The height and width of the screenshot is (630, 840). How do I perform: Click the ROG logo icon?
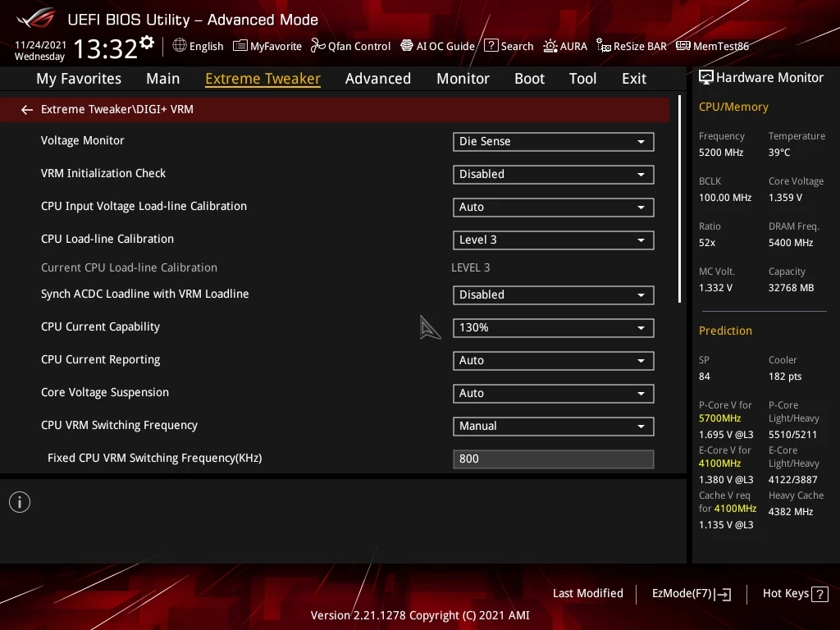tap(35, 18)
